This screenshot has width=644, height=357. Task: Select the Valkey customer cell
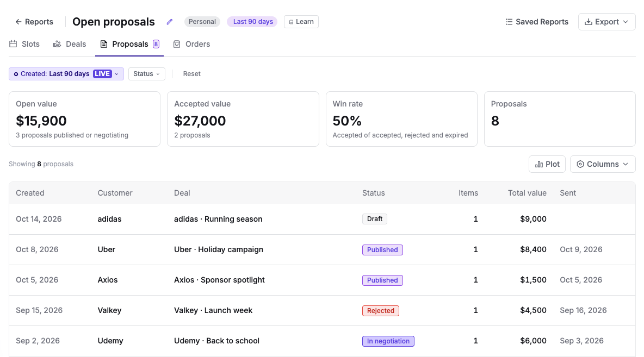(109, 310)
